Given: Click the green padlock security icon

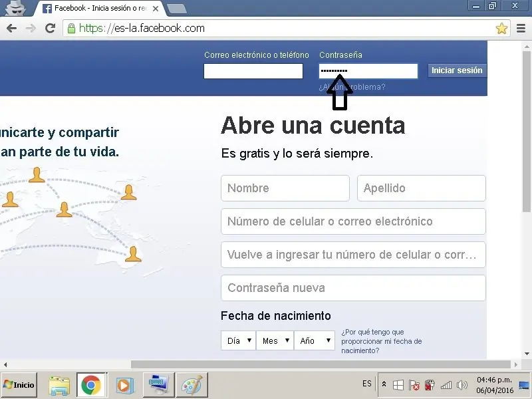Looking at the screenshot, I should coord(71,28).
